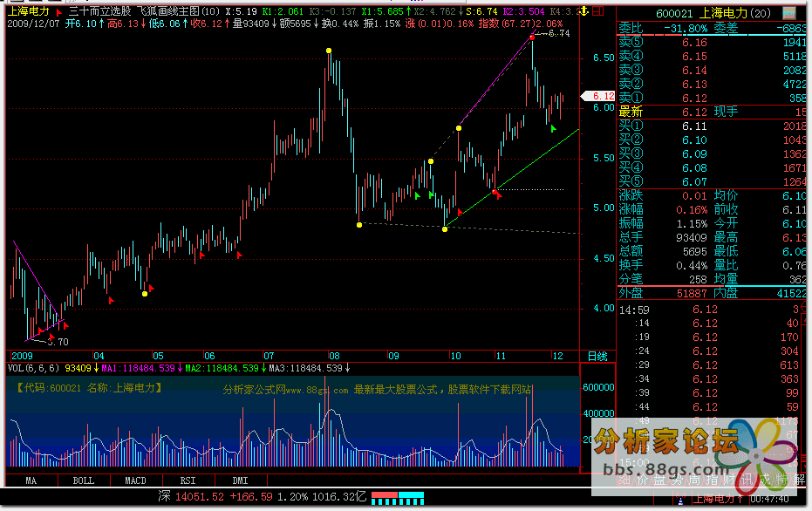
Task: Switch to the MA indicator tab
Action: (31, 480)
